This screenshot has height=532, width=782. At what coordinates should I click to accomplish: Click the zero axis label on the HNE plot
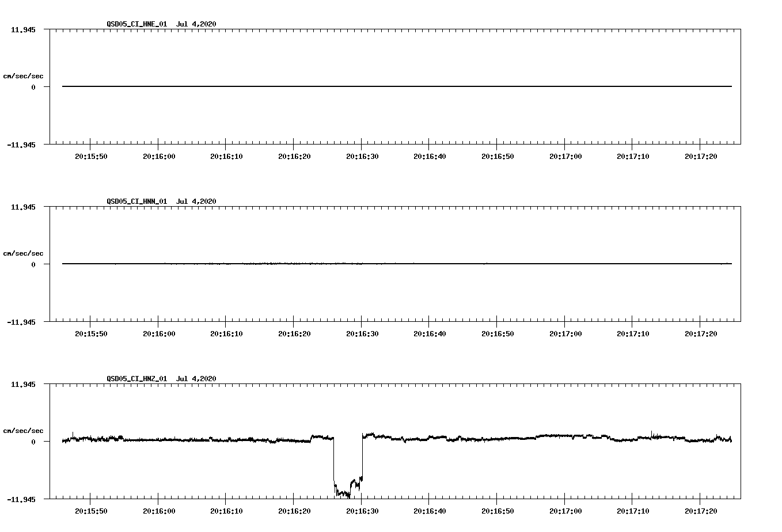click(x=33, y=88)
